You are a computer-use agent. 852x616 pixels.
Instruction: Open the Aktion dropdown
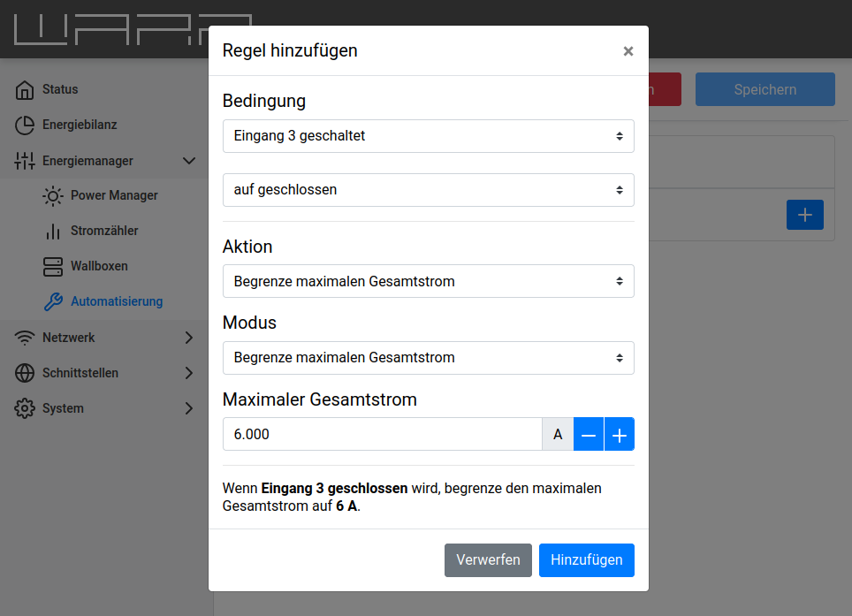(x=428, y=281)
